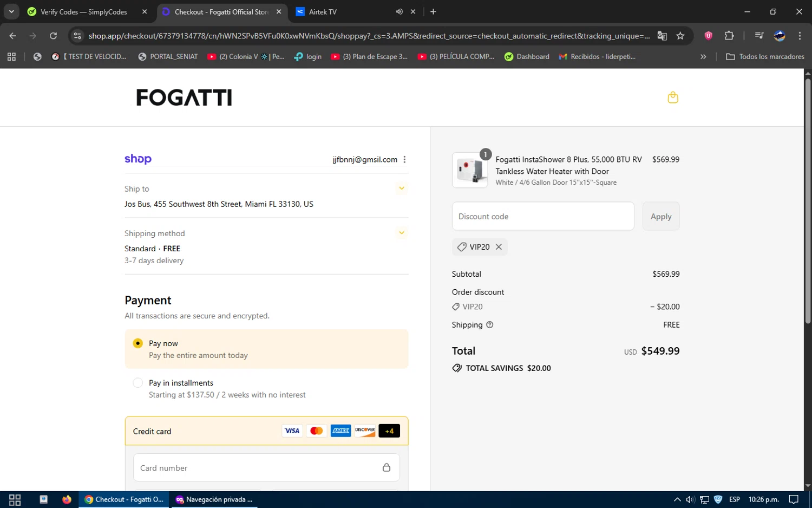The height and width of the screenshot is (508, 812).
Task: Open Navegación privada taskbar window
Action: click(x=214, y=499)
